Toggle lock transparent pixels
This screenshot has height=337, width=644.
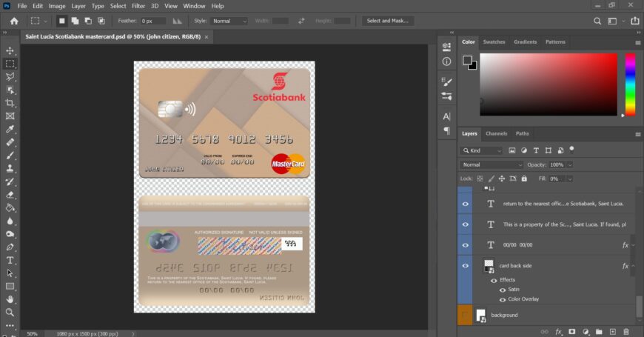click(x=480, y=178)
